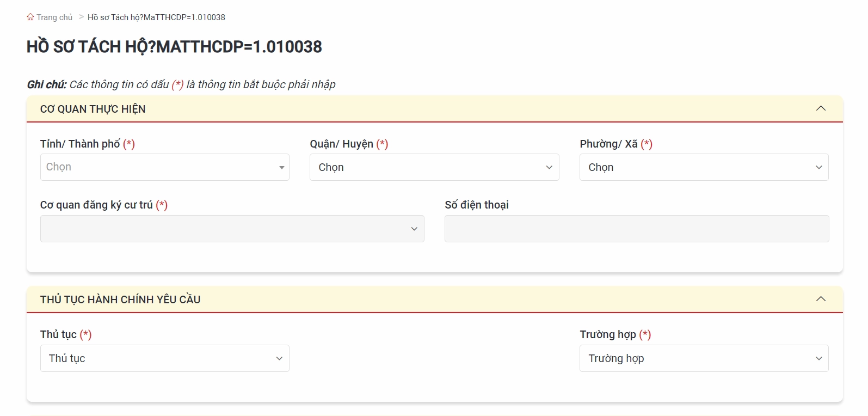Collapse the CƠ QUAN THỰC HIỆN section chevron
The height and width of the screenshot is (416, 868).
(x=821, y=108)
